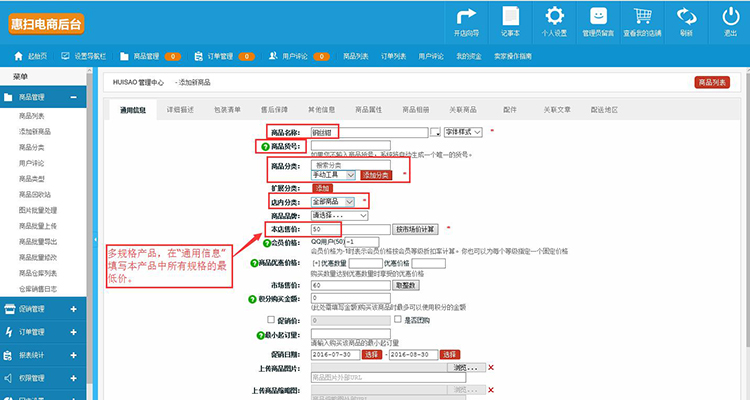The image size is (750, 400).
Task: Expand 订单管理 sidebar section
Action: pos(74,332)
